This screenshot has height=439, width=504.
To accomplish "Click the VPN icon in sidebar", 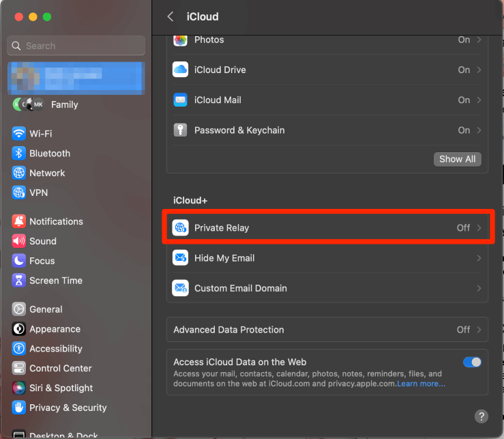I will pyautogui.click(x=19, y=193).
